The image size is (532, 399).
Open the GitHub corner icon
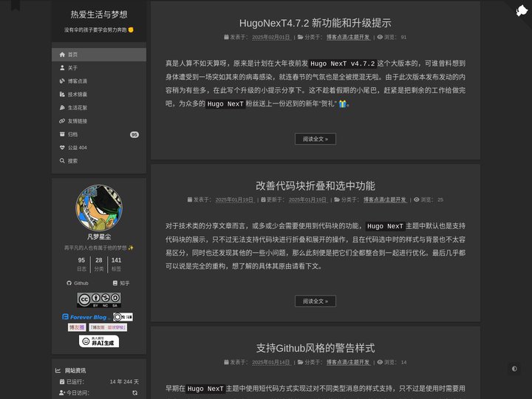pos(522,10)
